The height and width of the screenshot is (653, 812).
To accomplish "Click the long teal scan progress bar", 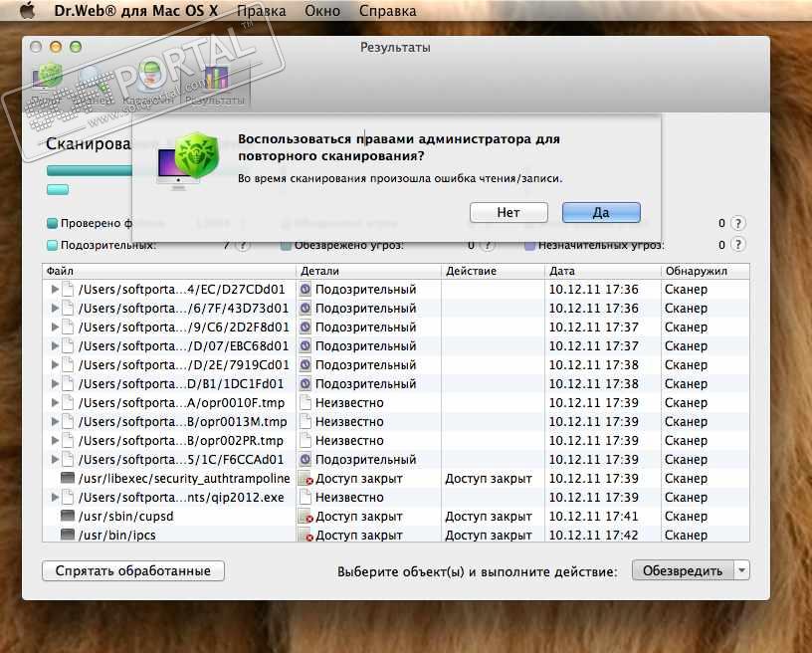I will (x=90, y=171).
